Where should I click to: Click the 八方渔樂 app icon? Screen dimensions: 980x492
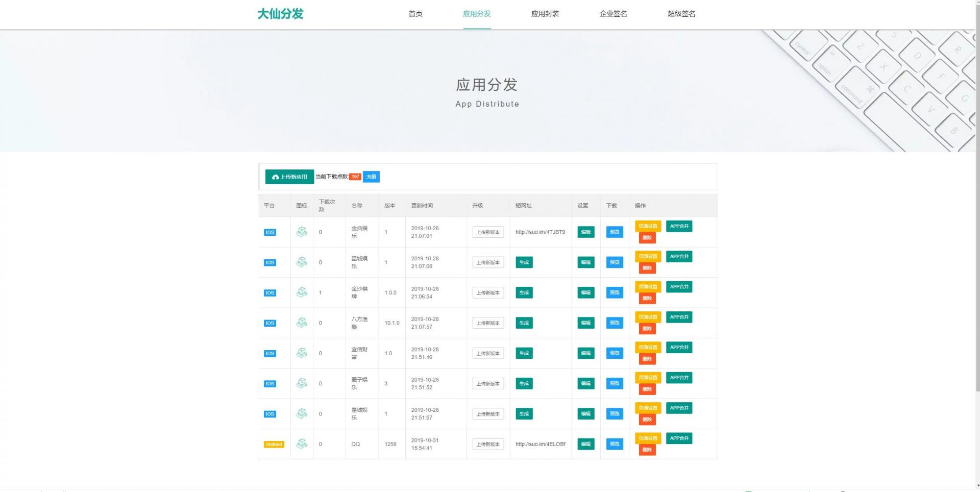[x=302, y=323]
